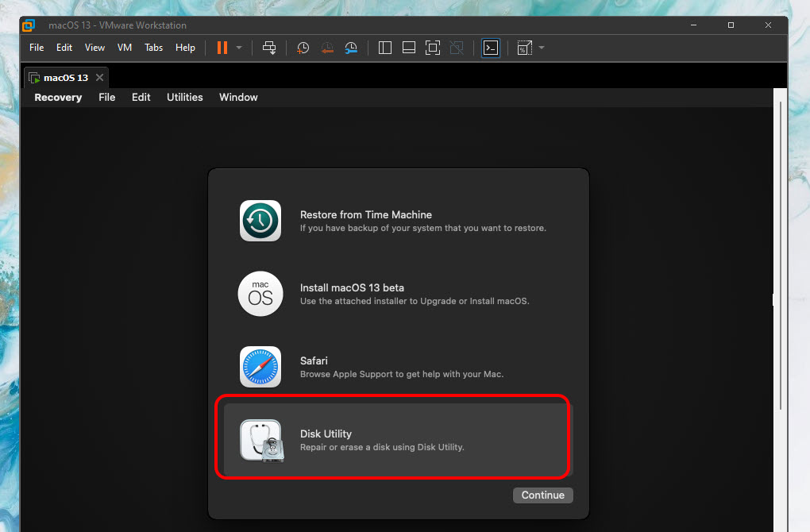The image size is (810, 532).
Task: Click the Continue button
Action: pos(543,495)
